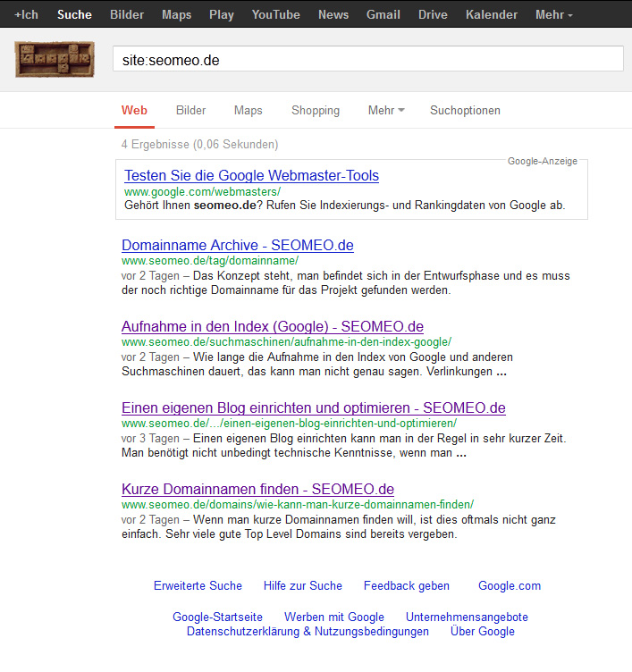Switch to the Shopping results tab
This screenshot has width=632, height=672.
pyautogui.click(x=316, y=111)
